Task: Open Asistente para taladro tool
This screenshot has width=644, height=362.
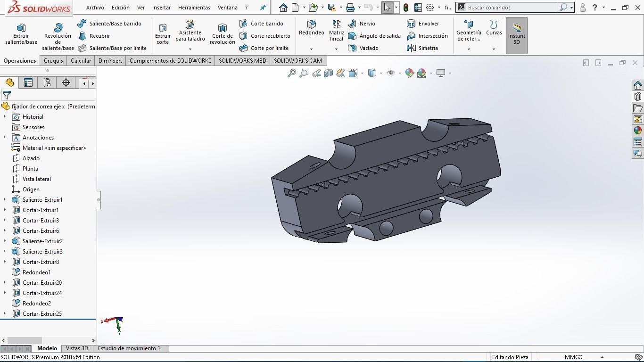Action: pos(190,31)
